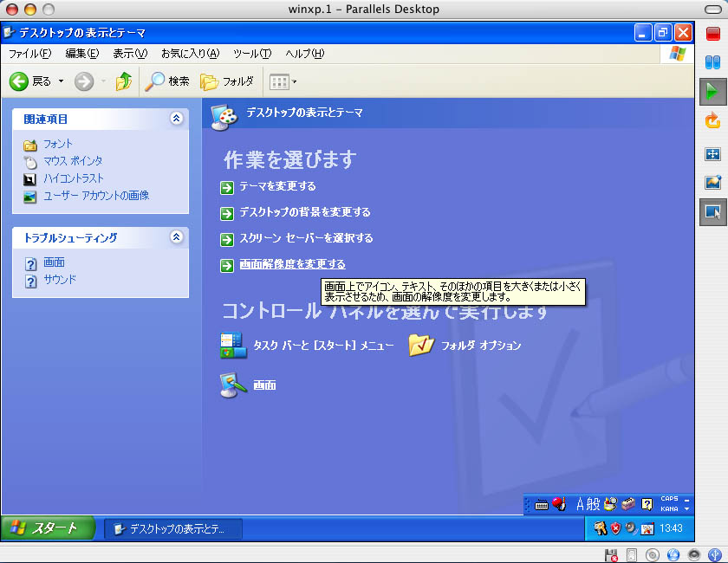
Task: Open the フォント link in related items
Action: pyautogui.click(x=58, y=144)
